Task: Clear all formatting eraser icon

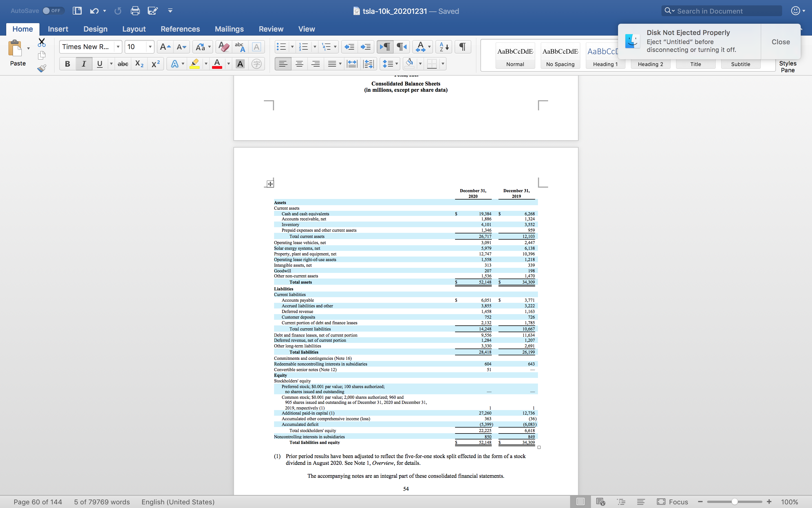Action: (x=224, y=47)
